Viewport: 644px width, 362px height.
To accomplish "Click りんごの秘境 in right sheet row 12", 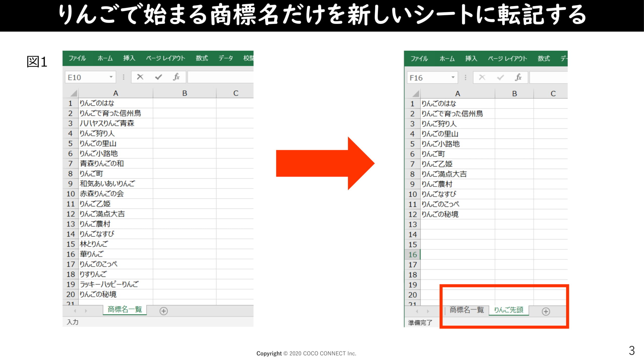I will [x=458, y=214].
